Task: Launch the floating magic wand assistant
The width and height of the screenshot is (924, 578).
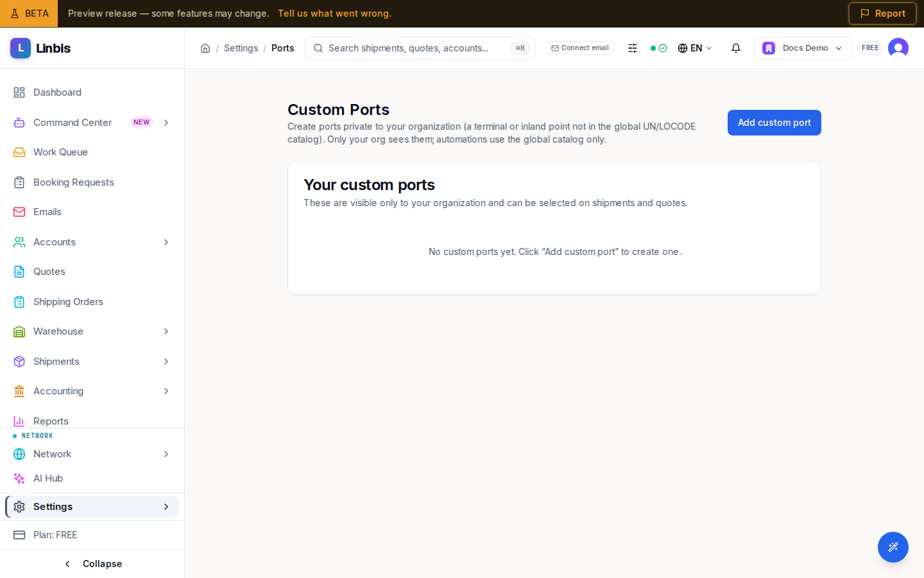Action: pos(893,547)
